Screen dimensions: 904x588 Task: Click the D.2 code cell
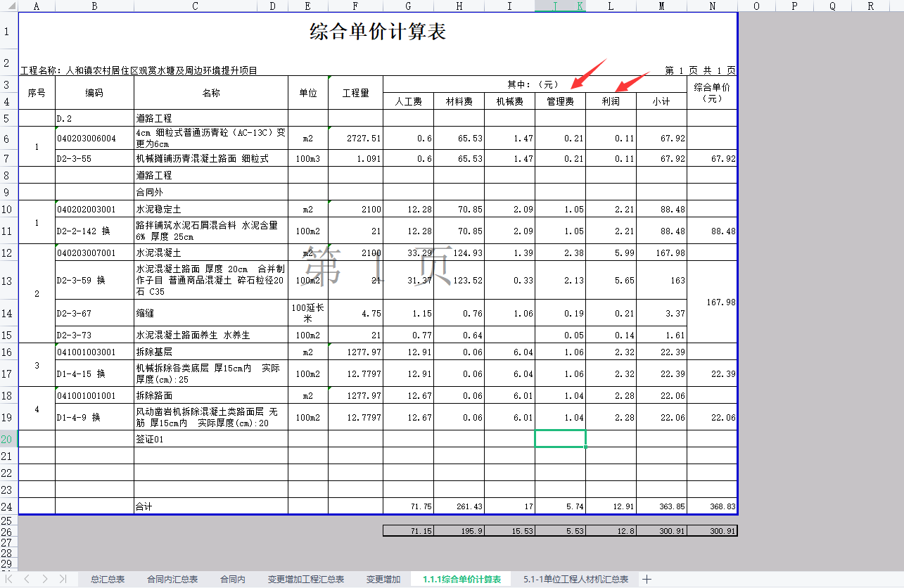[94, 118]
